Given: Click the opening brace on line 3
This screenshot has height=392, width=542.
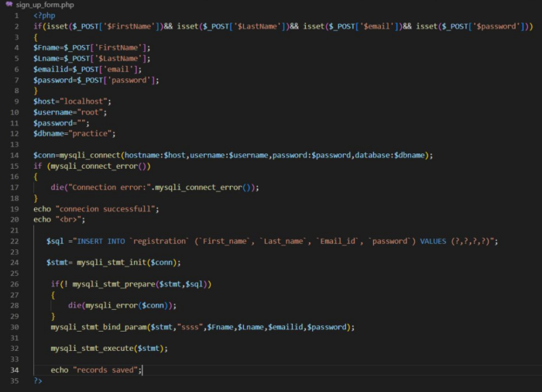Looking at the screenshot, I should click(x=36, y=37).
